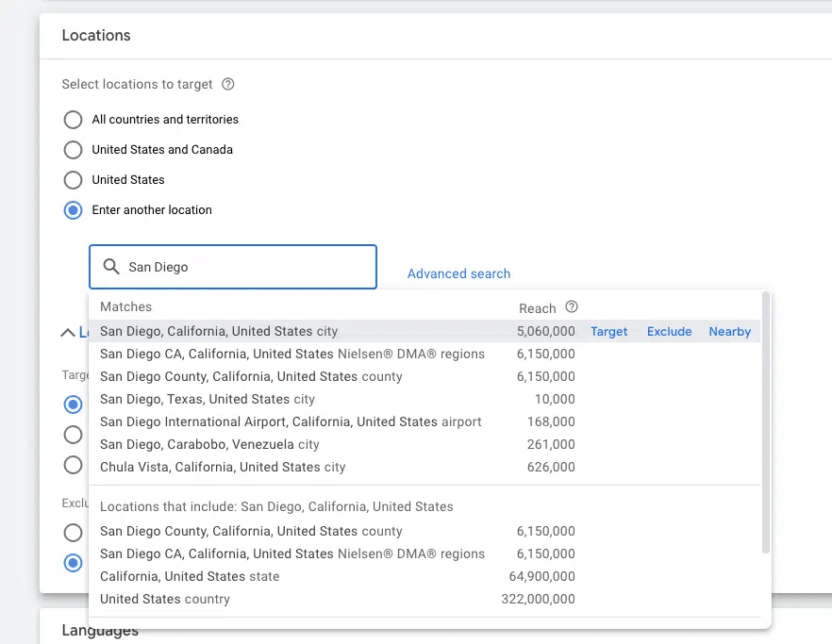Click Exclude for San Diego city

(x=669, y=332)
